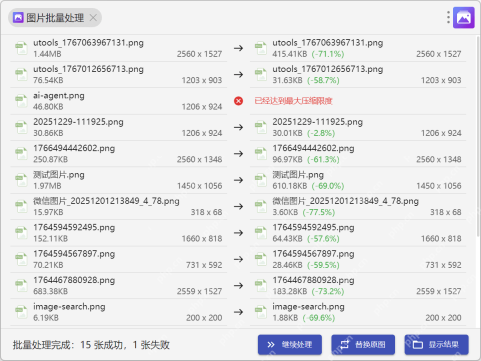Image resolution: width=481 pixels, height=361 pixels.
Task: Click result file icon of 3.60KB 微信图片 file
Action: [261, 206]
